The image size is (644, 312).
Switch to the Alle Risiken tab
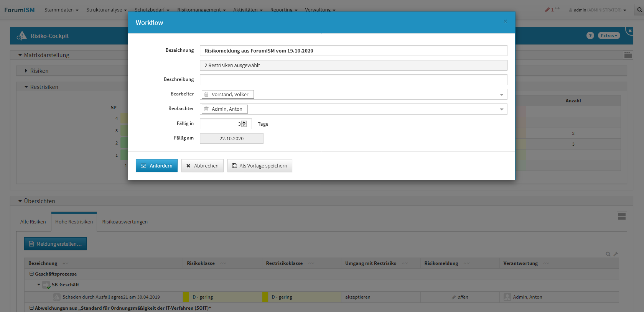33,222
